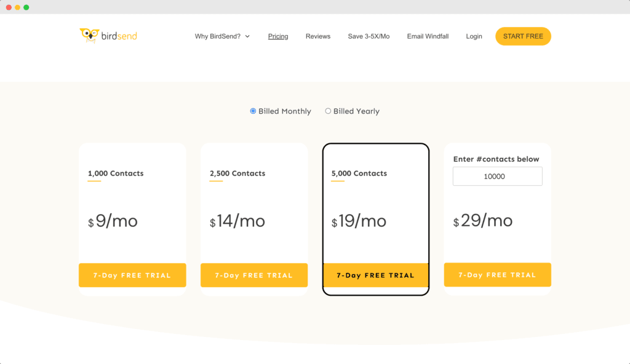Click the birdsend wordmark text
Image resolution: width=630 pixels, height=364 pixels.
[x=119, y=36]
